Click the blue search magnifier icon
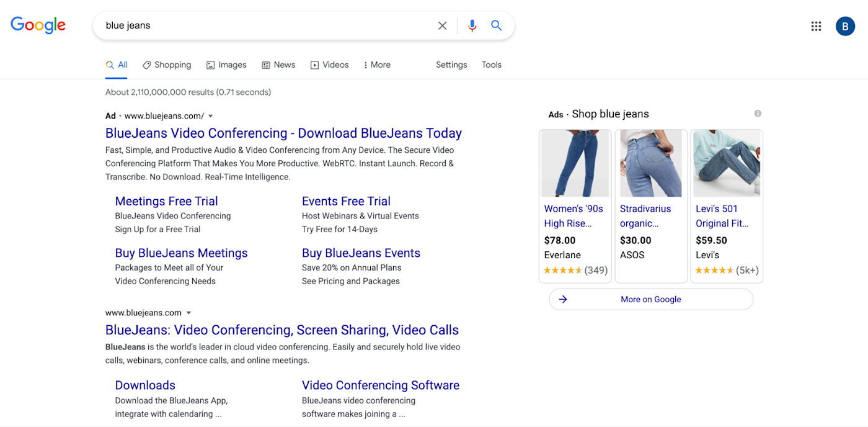Image resolution: width=868 pixels, height=427 pixels. (x=497, y=25)
